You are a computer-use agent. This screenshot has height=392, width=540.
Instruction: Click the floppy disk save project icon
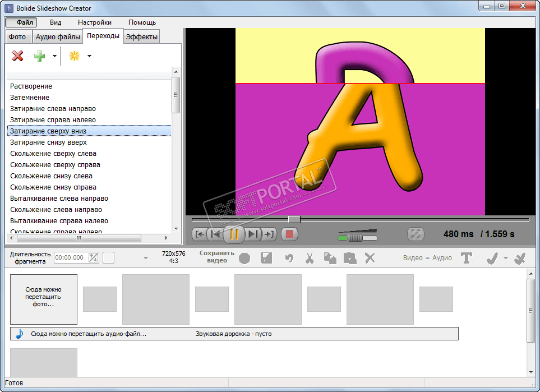(x=266, y=258)
